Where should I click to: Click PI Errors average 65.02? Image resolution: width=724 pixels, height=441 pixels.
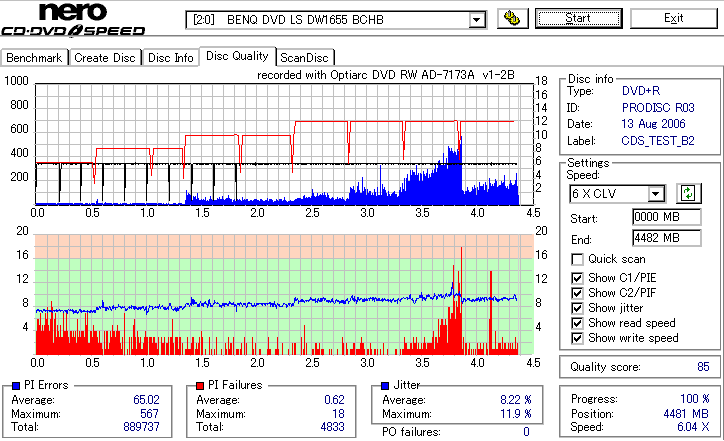point(146,399)
